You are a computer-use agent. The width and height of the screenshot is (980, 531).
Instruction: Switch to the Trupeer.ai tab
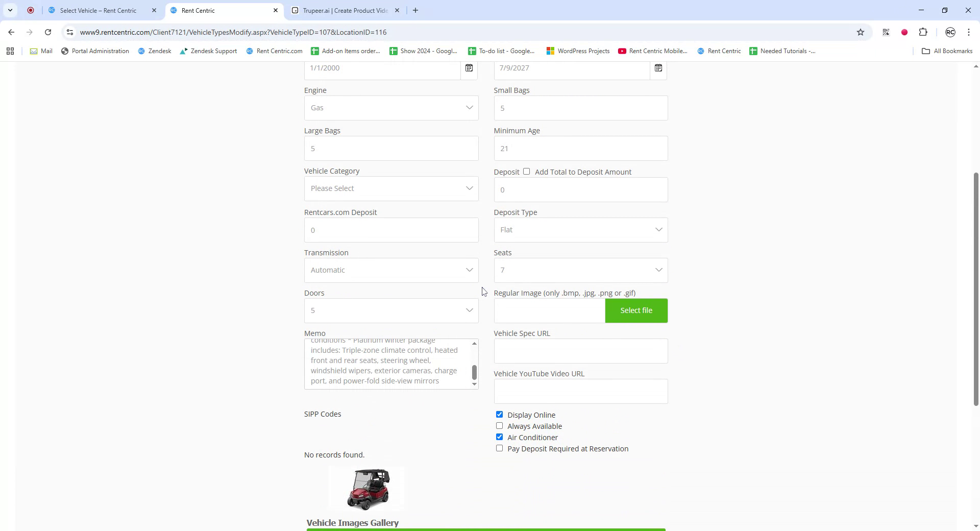click(x=343, y=10)
